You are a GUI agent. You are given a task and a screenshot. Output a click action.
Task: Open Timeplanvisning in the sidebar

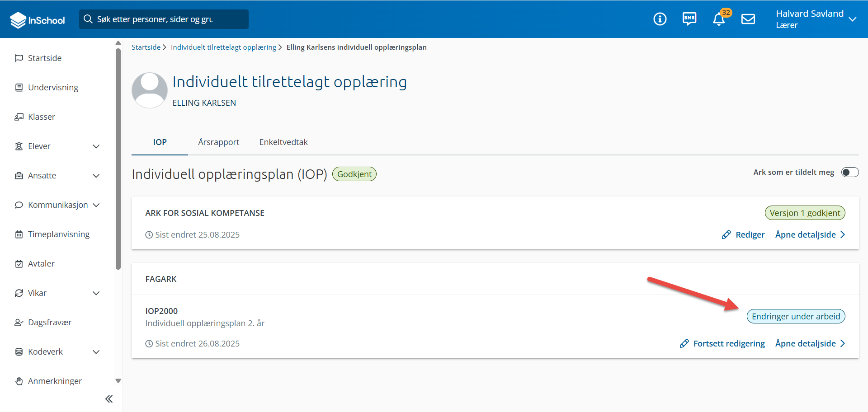pos(58,234)
